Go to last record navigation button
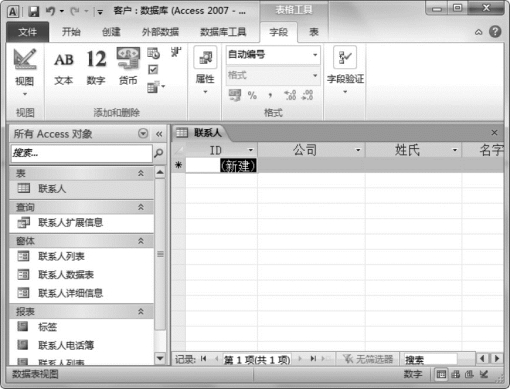 click(x=313, y=359)
